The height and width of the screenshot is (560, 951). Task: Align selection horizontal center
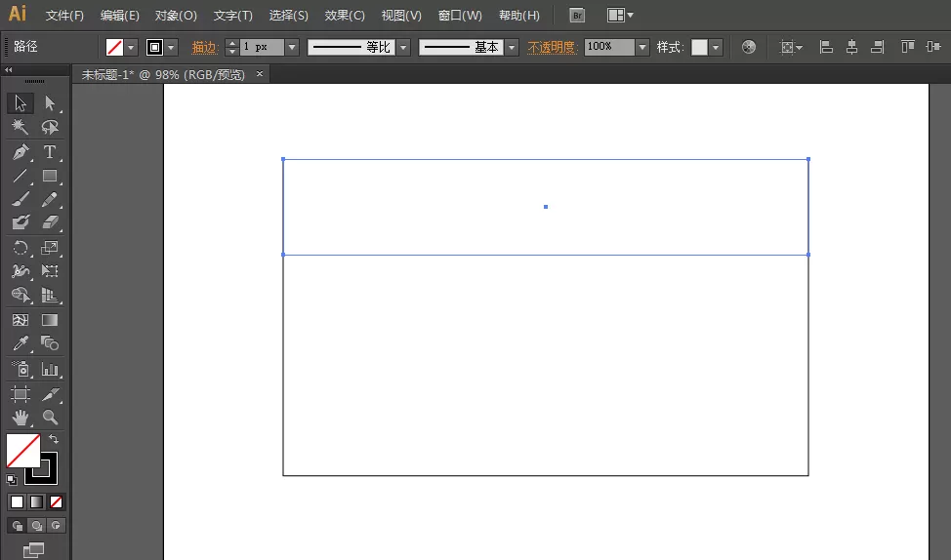click(x=851, y=47)
